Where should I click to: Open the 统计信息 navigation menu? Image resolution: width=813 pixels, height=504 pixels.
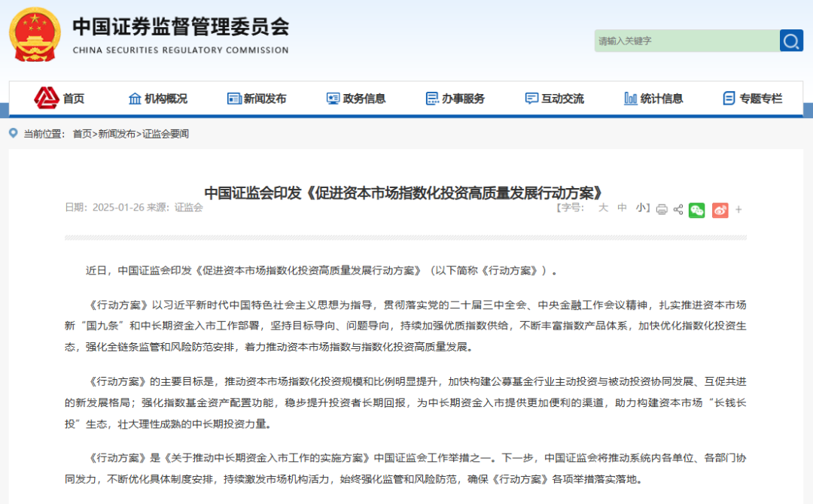pos(662,99)
